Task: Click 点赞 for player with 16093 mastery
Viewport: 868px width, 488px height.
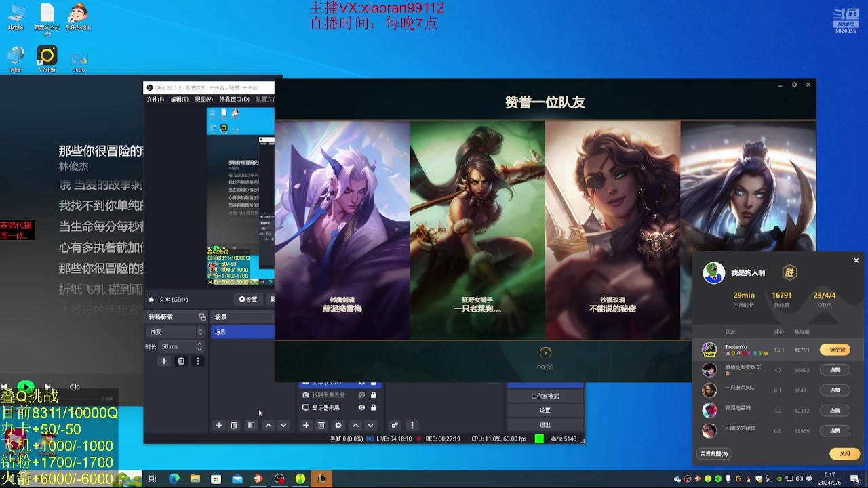Action: (x=835, y=370)
